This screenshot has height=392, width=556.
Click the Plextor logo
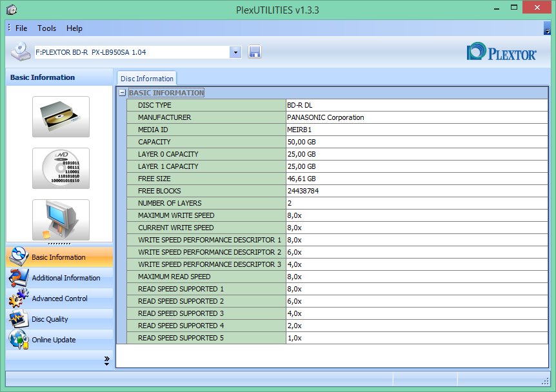(501, 52)
